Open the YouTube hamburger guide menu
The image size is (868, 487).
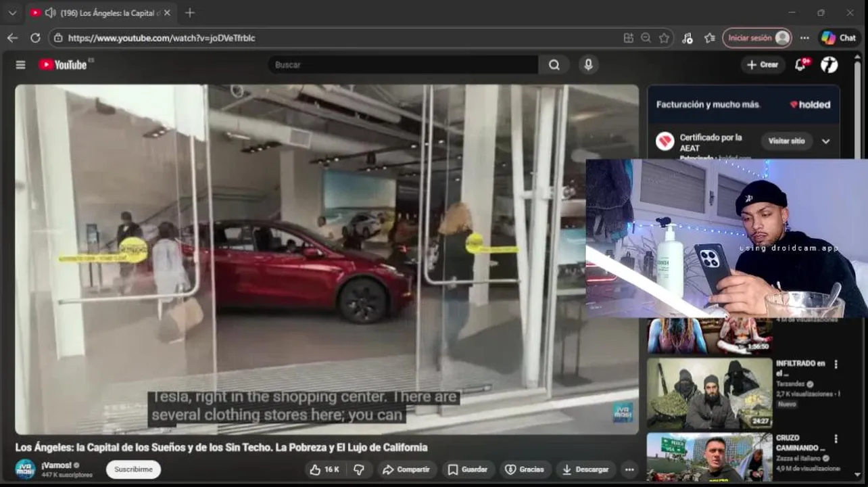(x=21, y=65)
